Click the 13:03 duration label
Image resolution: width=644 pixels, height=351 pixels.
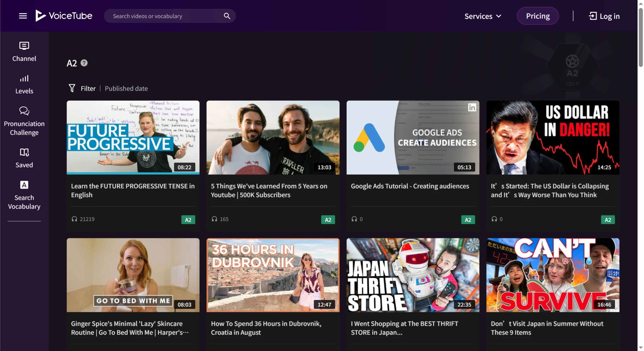point(324,167)
